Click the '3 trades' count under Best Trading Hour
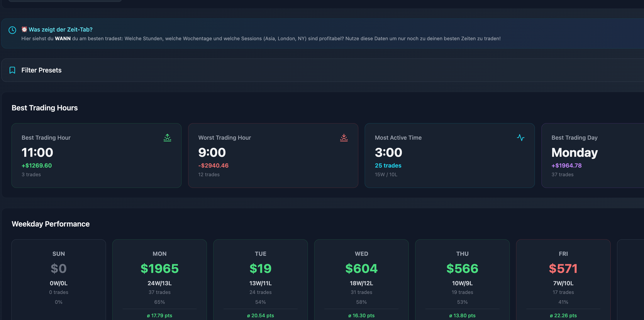The width and height of the screenshot is (644, 320). [x=31, y=175]
